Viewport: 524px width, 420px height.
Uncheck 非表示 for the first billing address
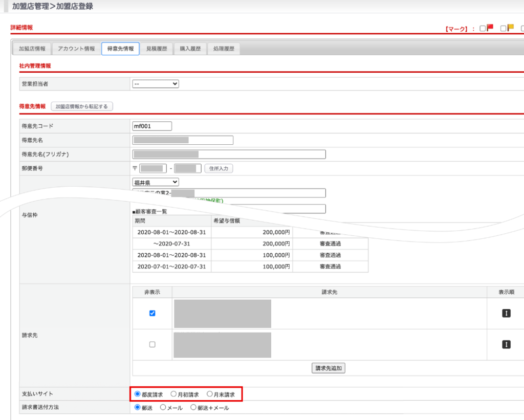[152, 314]
